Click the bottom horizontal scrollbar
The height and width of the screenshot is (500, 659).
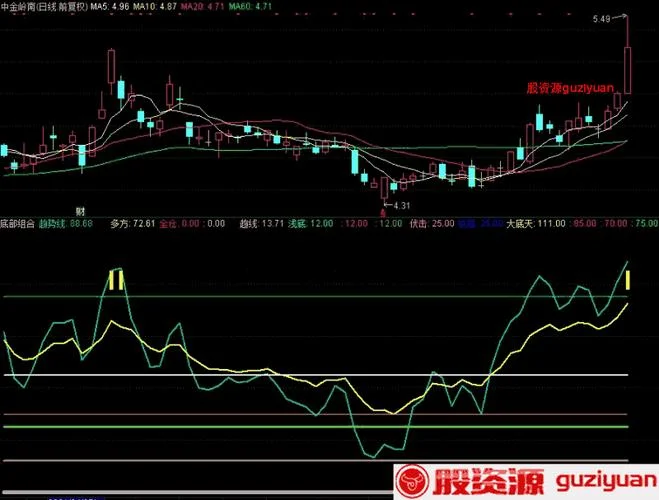(x=197, y=492)
